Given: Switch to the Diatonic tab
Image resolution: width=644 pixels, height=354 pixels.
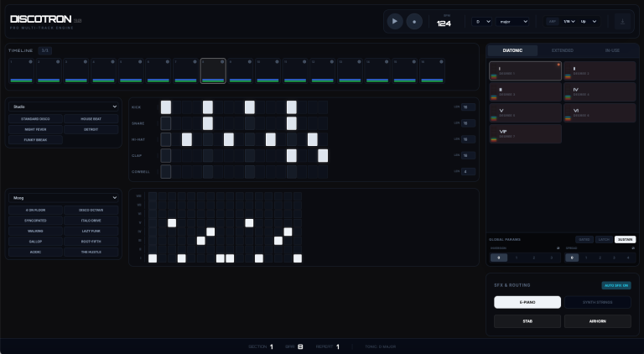Looking at the screenshot, I should pyautogui.click(x=512, y=50).
